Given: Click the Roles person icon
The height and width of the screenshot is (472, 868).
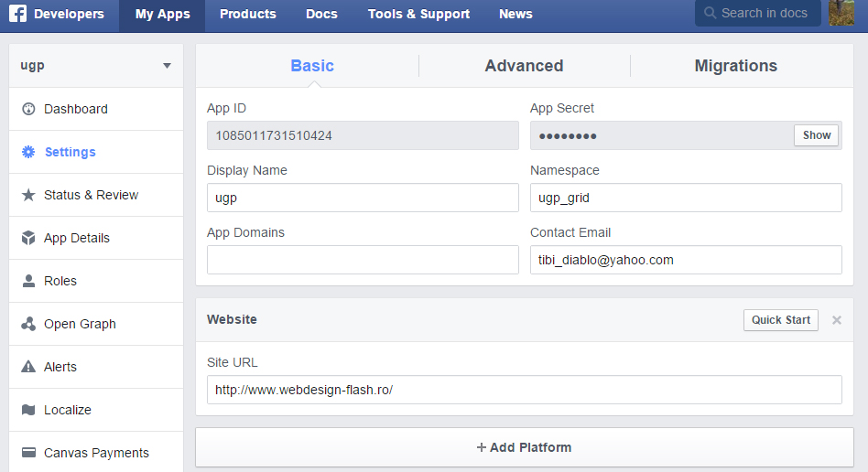Looking at the screenshot, I should click(27, 281).
